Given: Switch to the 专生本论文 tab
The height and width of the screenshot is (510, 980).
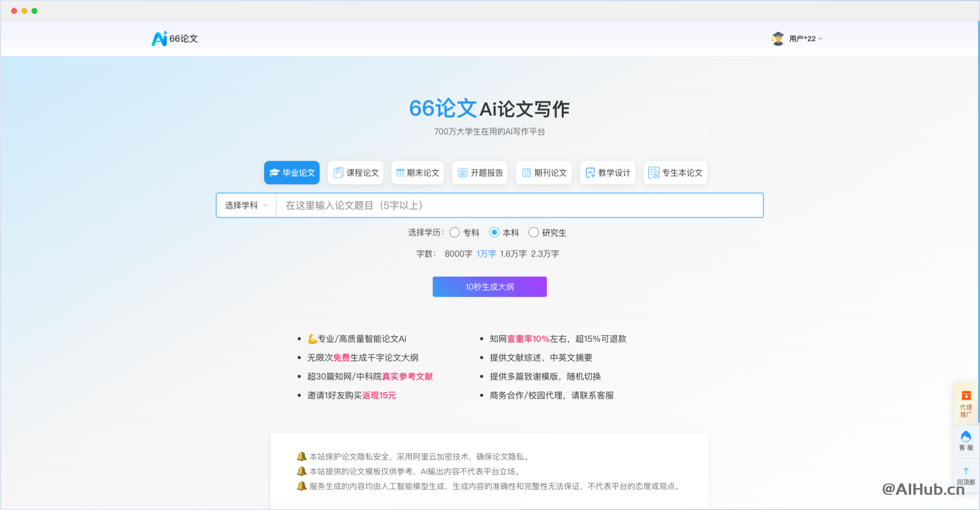Looking at the screenshot, I should click(675, 172).
